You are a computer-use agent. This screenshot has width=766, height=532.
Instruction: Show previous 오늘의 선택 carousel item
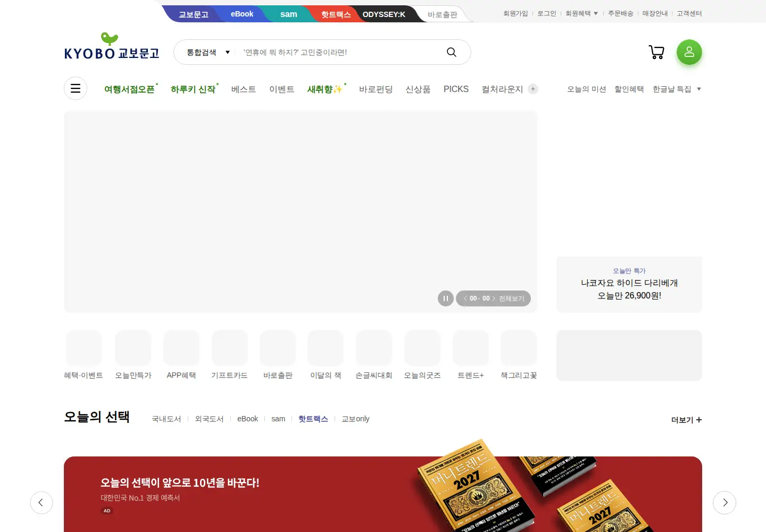41,503
